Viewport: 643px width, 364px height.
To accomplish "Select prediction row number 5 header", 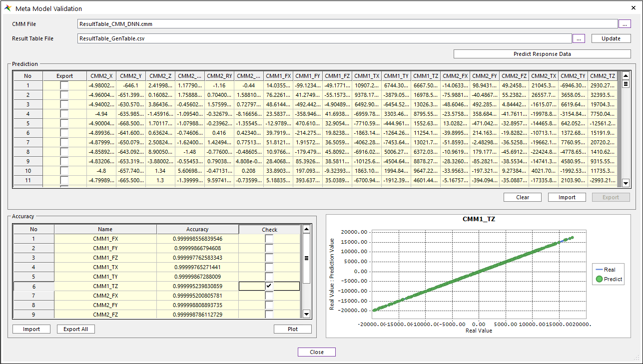I will pyautogui.click(x=27, y=123).
